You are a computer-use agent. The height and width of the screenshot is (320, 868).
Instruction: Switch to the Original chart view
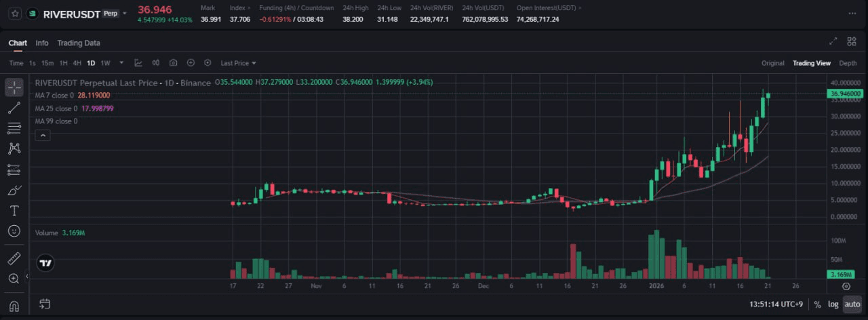coord(772,63)
